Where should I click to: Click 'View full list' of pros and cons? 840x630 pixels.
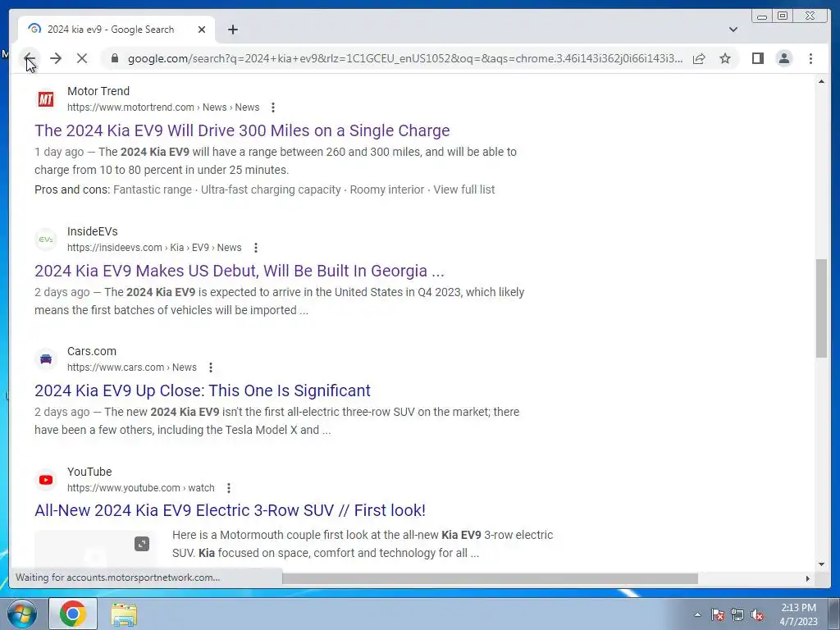click(464, 189)
